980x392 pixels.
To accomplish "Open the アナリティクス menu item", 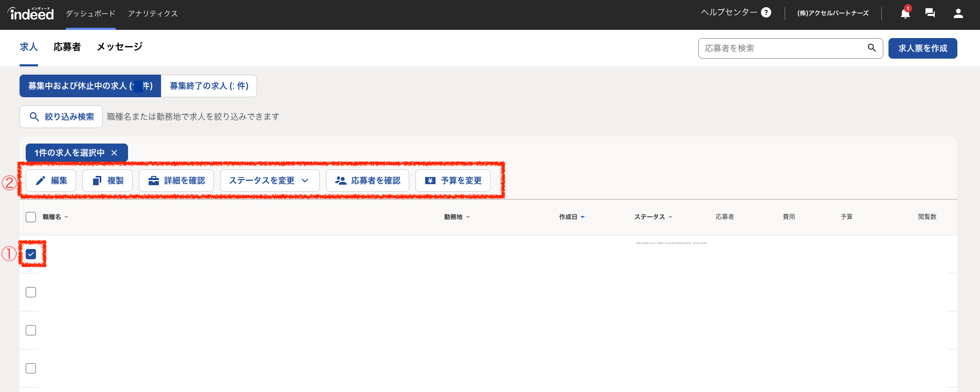I will point(153,14).
